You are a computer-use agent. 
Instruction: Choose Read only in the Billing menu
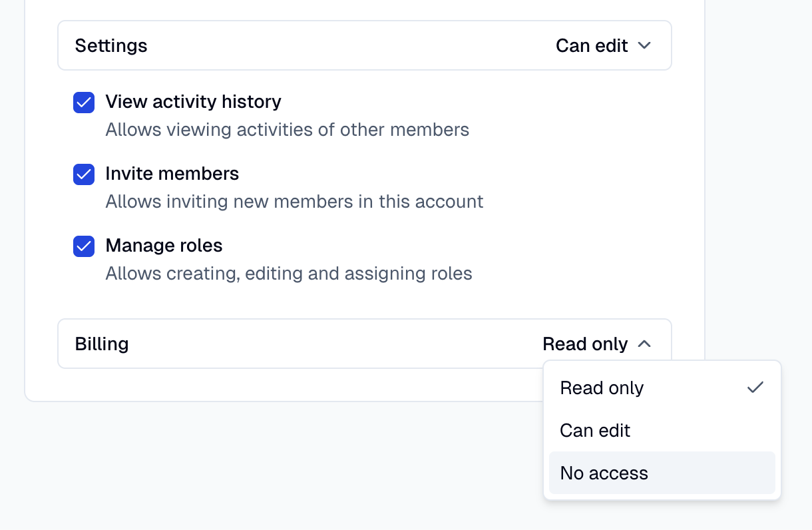pyautogui.click(x=662, y=388)
